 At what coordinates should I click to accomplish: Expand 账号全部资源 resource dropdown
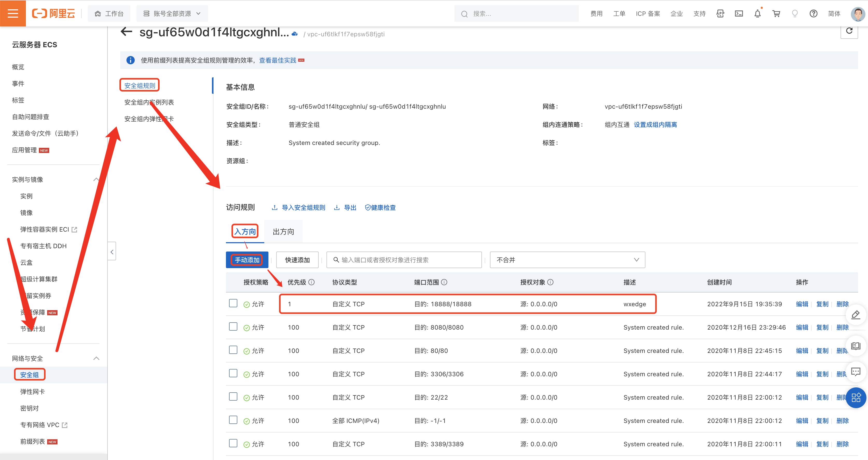172,13
